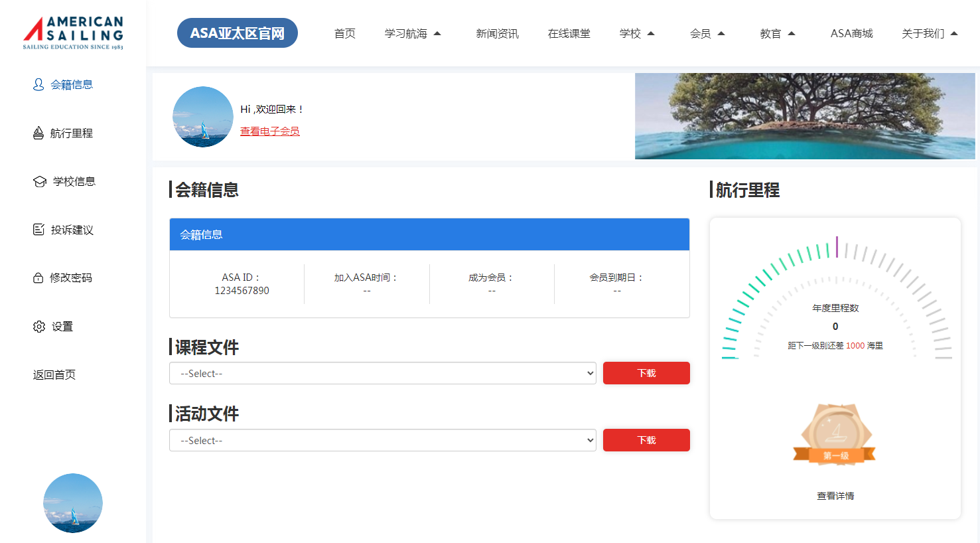Open the 课程文件 select dropdown
The image size is (980, 543).
point(383,373)
